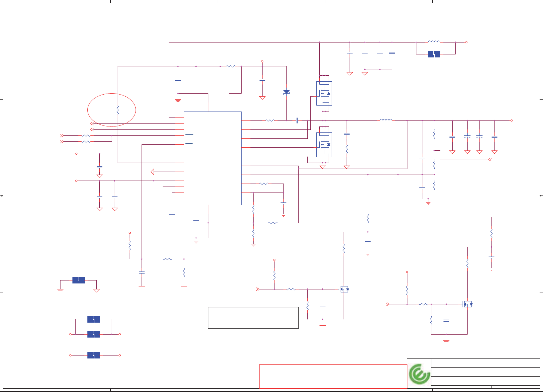Viewport: 543px width, 392px height.
Task: Click the jumper linking the two ground symbols
Action: 78,280
